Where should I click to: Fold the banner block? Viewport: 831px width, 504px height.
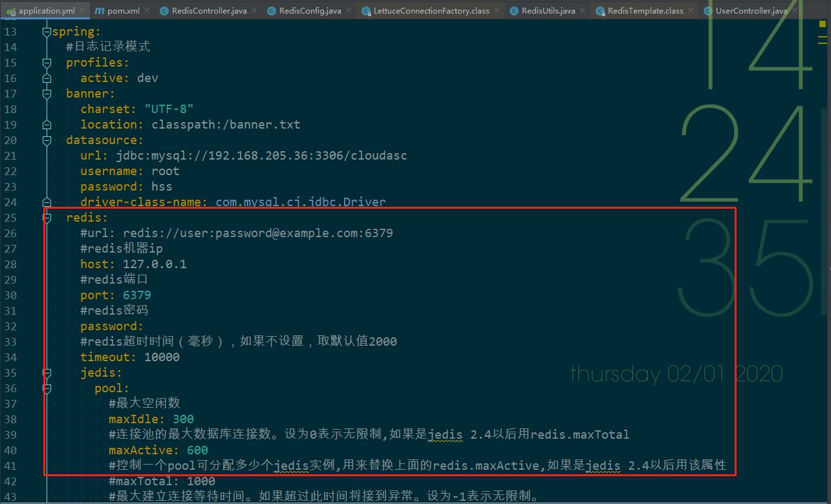[x=47, y=94]
